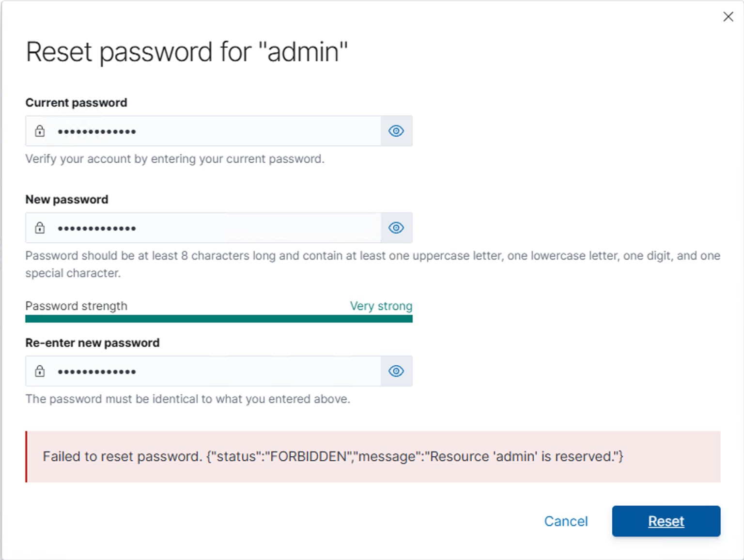The height and width of the screenshot is (560, 744).
Task: Focus the New password input field
Action: [x=203, y=228]
